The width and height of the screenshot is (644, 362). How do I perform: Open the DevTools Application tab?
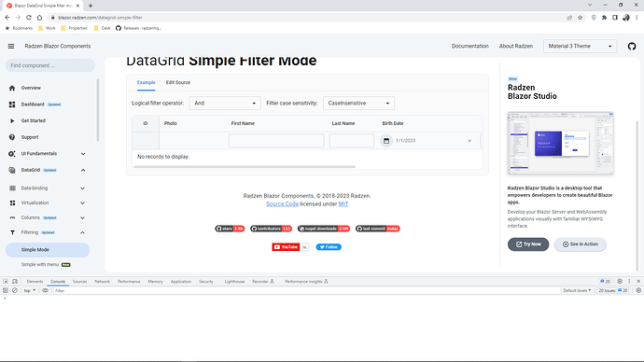pos(181,282)
